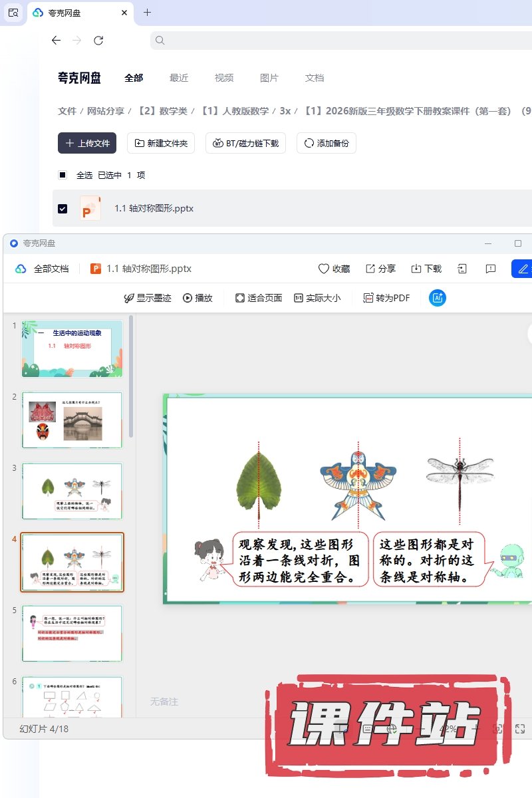Image resolution: width=532 pixels, height=798 pixels.
Task: Uncheck the 1.1 轴对称图形.pptx file checkbox
Action: coord(63,208)
